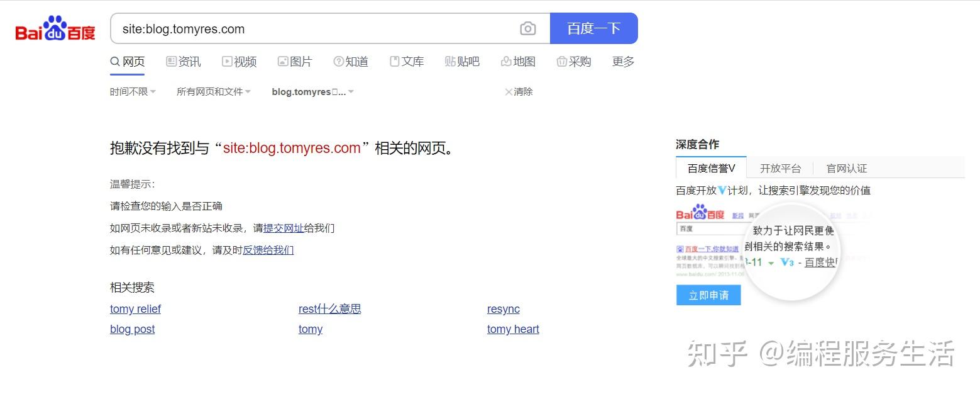Open related search tomy heart
The height and width of the screenshot is (394, 980).
coord(513,329)
